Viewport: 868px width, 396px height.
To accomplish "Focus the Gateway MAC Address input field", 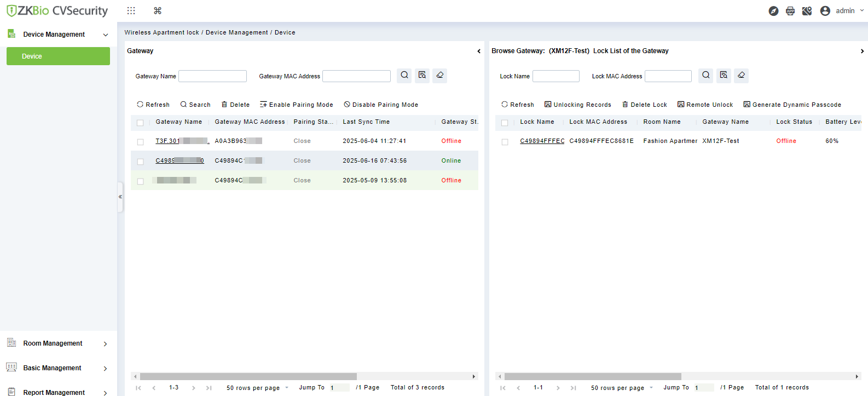I will (356, 76).
